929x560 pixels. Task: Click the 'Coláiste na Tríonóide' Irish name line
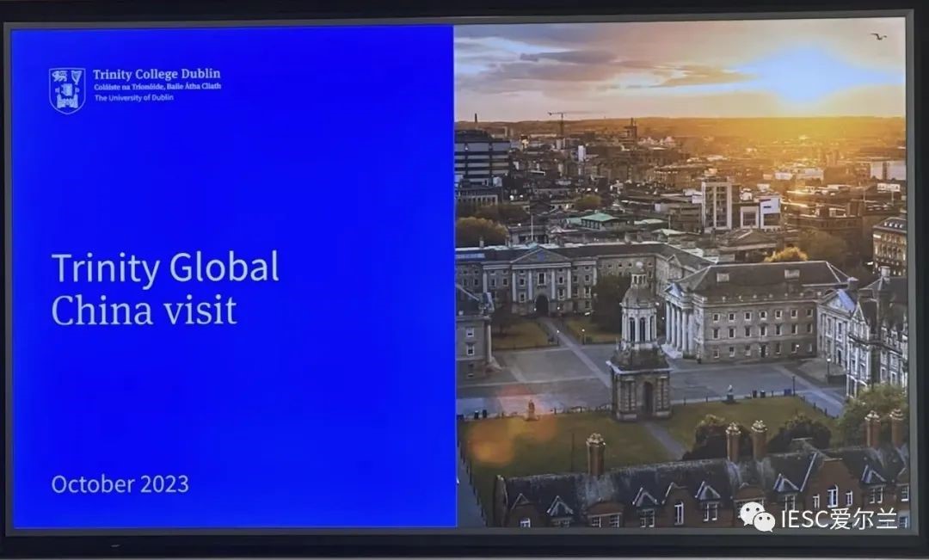[157, 87]
